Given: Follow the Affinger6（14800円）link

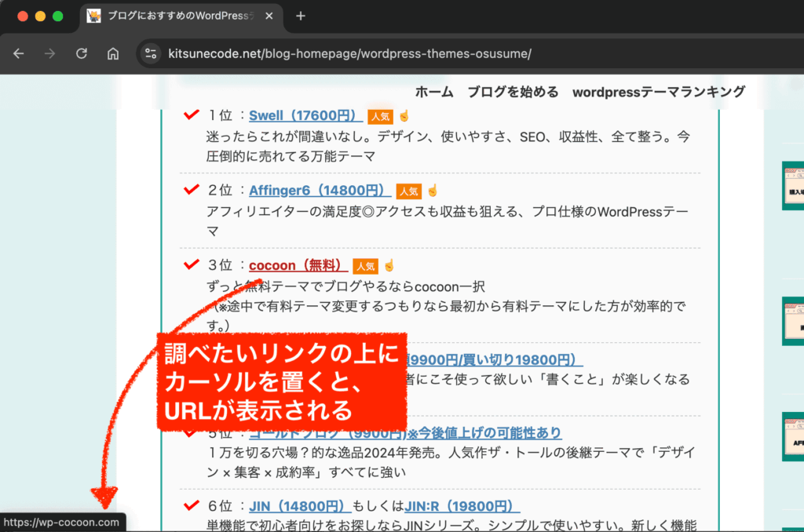Looking at the screenshot, I should (x=320, y=191).
